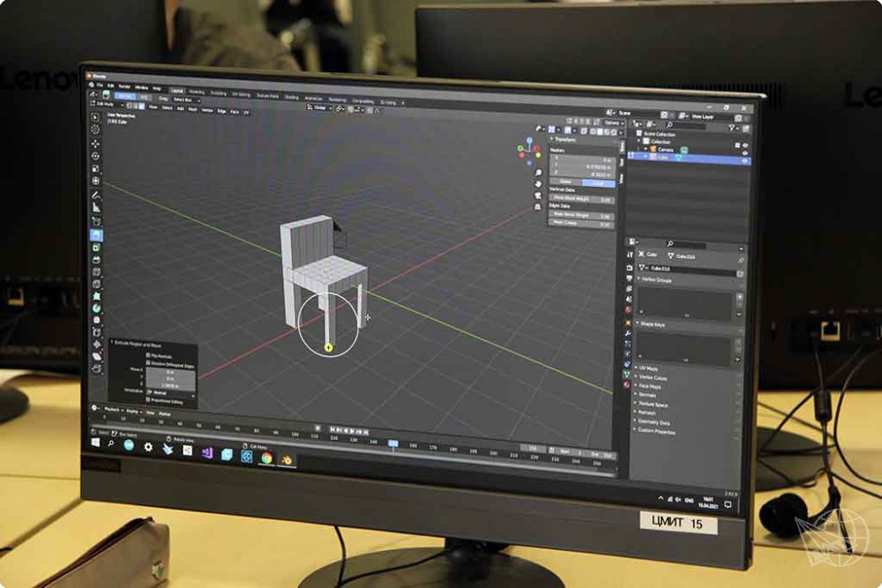Viewport: 882px width, 588px height.
Task: Select the Cursor tool in the viewport toolbar
Action: [x=95, y=130]
